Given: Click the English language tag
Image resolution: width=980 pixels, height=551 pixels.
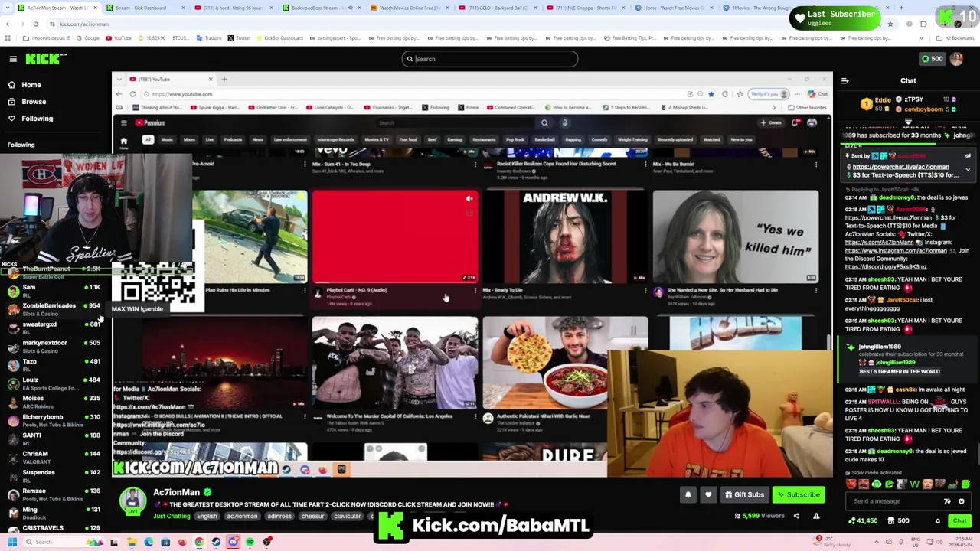Looking at the screenshot, I should [207, 517].
